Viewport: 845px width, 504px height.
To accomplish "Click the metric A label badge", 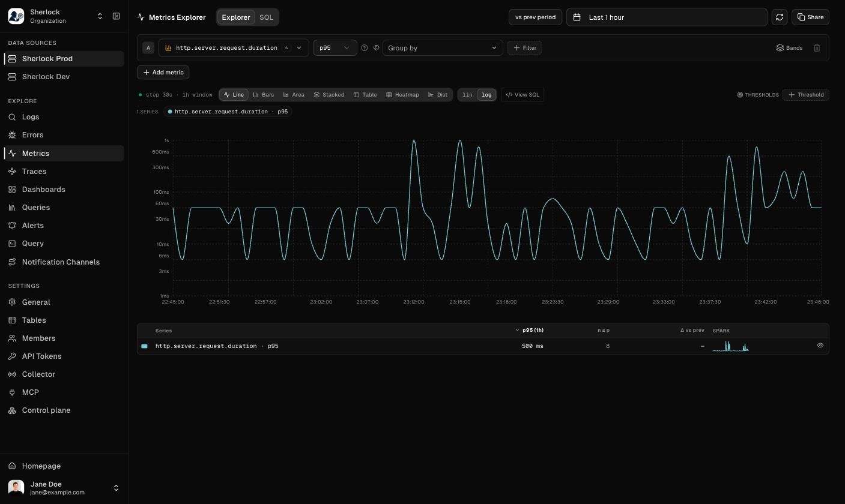I will 148,48.
